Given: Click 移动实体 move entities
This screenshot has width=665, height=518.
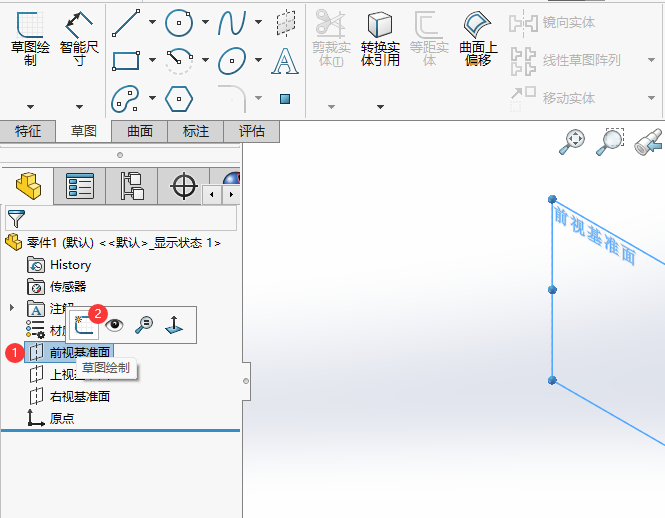Looking at the screenshot, I should click(x=552, y=98).
